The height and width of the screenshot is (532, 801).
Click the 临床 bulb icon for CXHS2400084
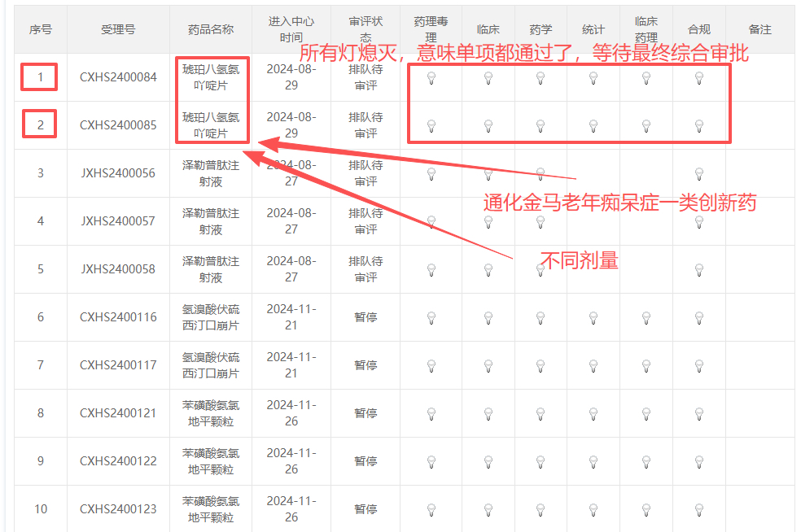[x=488, y=78]
